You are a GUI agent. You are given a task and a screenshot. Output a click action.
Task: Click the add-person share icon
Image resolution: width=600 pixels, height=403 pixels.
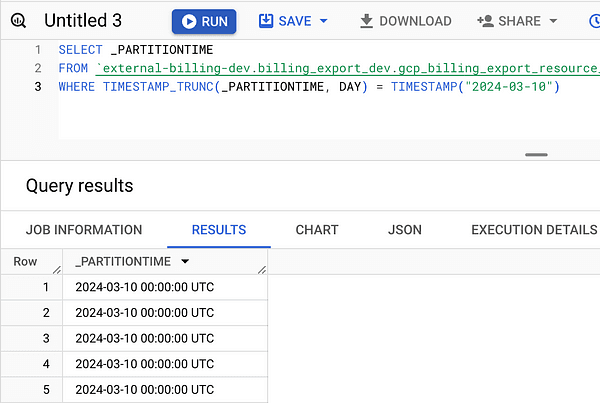(486, 21)
